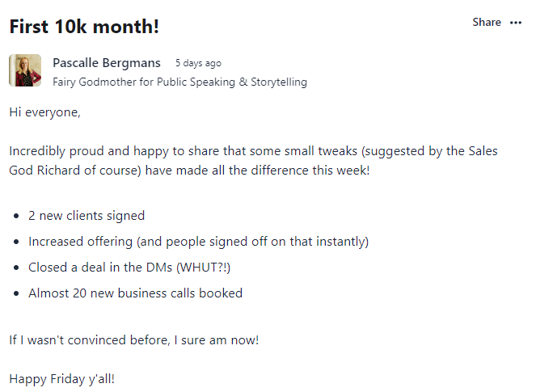This screenshot has height=392, width=536.
Task: Click the 'Hi everyone,' greeting line
Action: [x=45, y=112]
